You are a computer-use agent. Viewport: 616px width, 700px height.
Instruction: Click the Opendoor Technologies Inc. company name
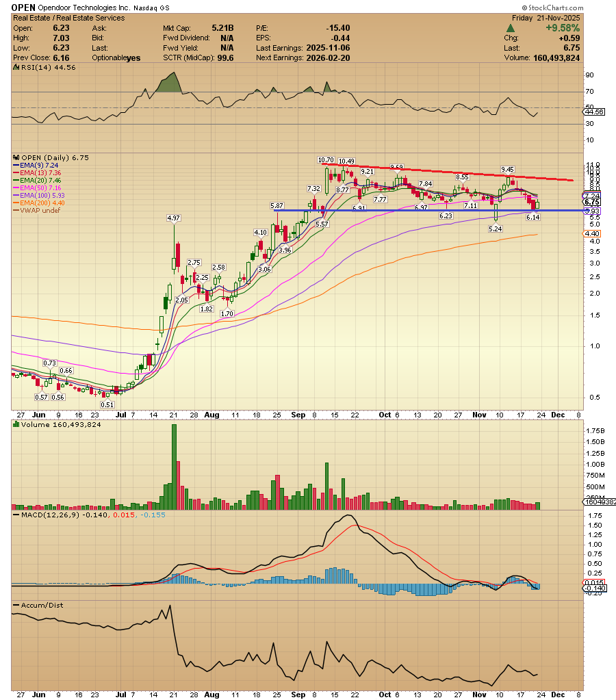click(x=84, y=8)
